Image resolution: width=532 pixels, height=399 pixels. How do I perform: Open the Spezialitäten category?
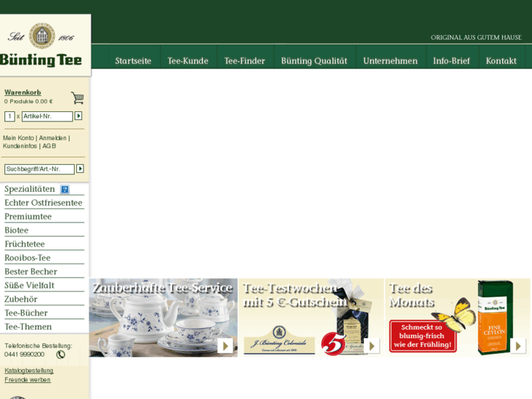tap(29, 189)
